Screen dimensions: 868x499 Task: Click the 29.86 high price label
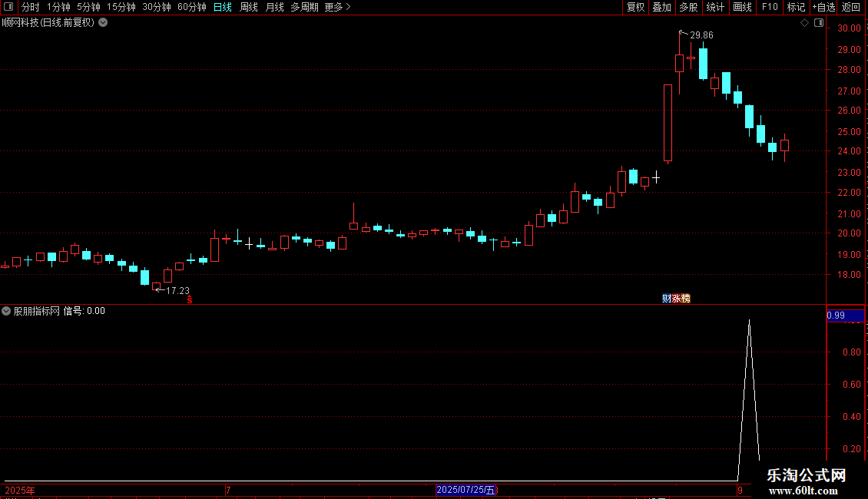click(x=701, y=35)
